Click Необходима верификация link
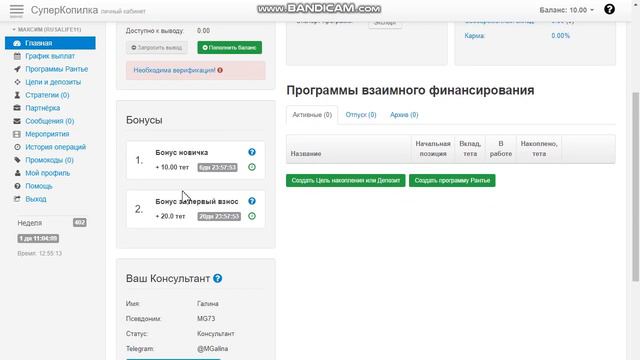The width and height of the screenshot is (640, 360). point(174,70)
